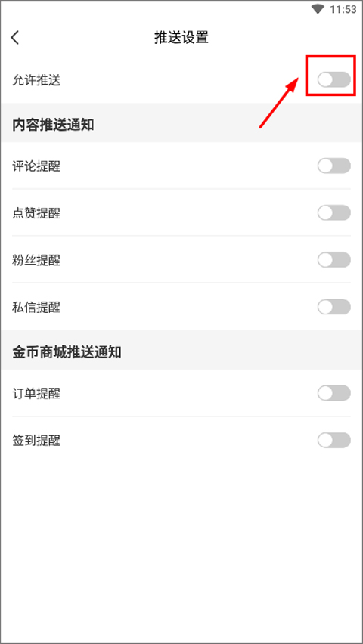Viewport: 363px width, 644px height.
Task: Turn on 评论提醒 toggle
Action: 334,166
